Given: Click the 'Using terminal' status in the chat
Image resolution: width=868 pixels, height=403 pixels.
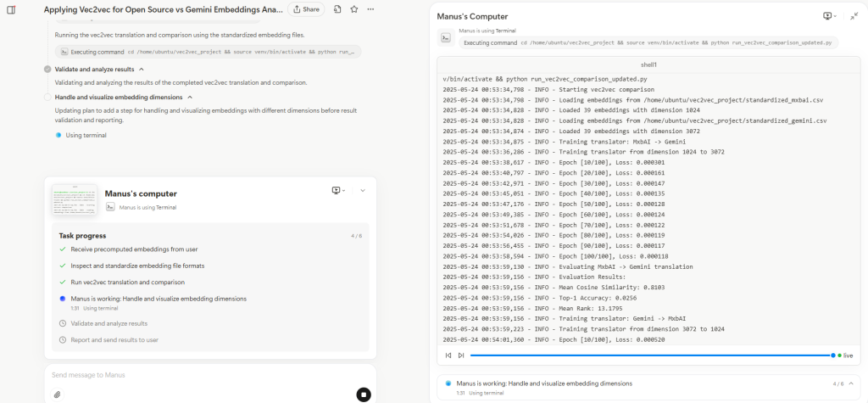Looking at the screenshot, I should coord(86,135).
